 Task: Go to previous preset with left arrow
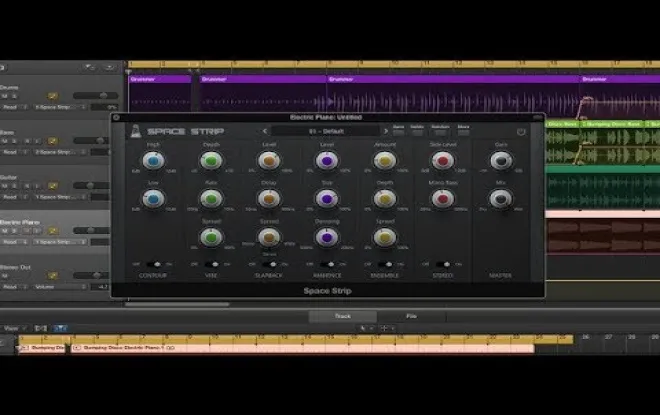[264, 131]
